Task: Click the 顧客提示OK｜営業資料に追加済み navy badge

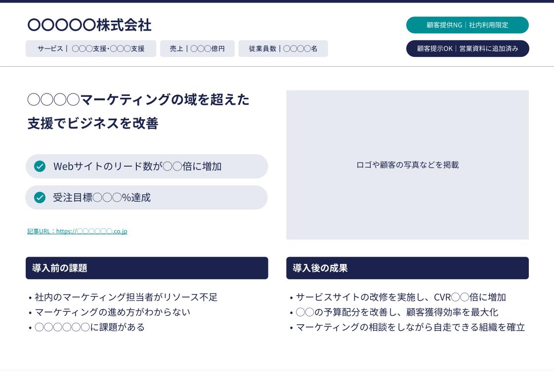Action: tap(467, 48)
